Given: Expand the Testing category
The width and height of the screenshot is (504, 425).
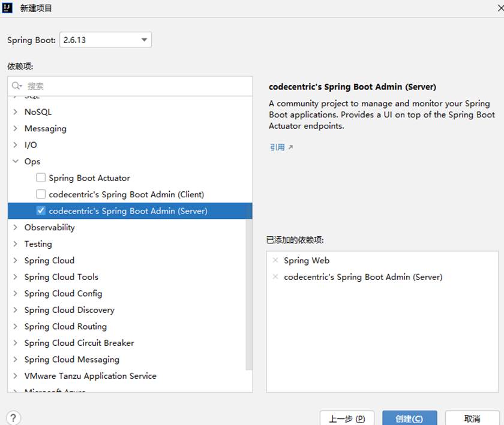Looking at the screenshot, I should [x=15, y=244].
